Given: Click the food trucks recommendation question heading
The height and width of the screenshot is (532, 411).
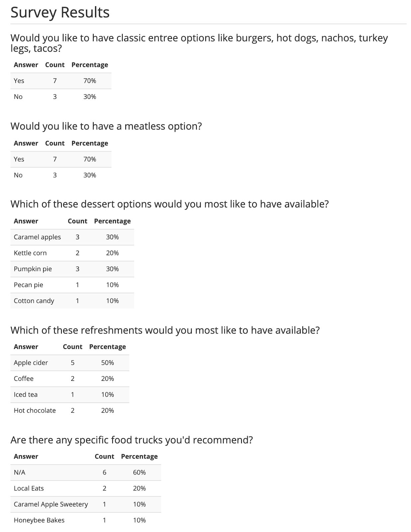Looking at the screenshot, I should point(132,440).
